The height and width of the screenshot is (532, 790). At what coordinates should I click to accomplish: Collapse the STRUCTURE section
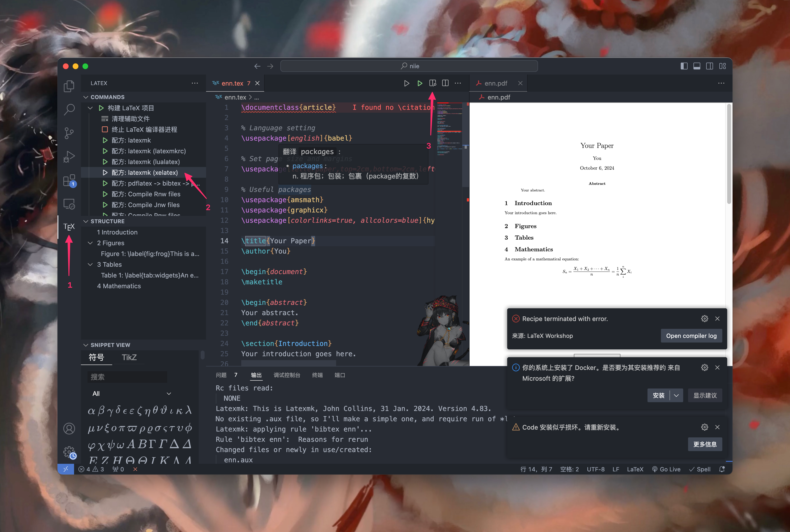click(86, 221)
